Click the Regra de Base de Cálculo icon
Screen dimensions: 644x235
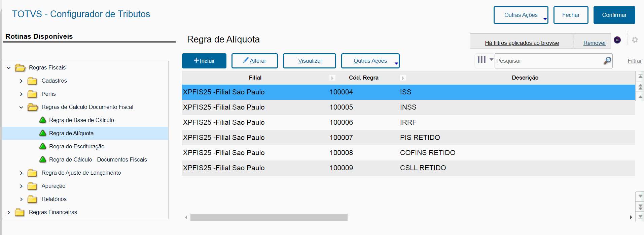[43, 120]
